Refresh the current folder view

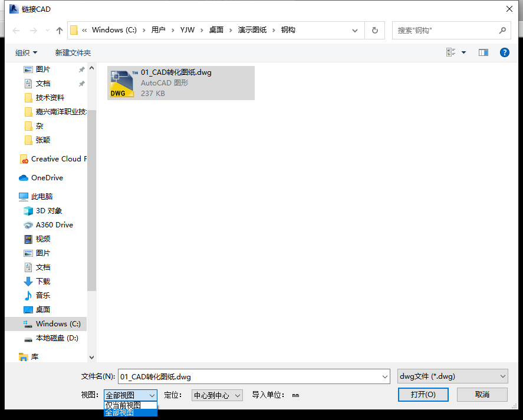point(375,31)
